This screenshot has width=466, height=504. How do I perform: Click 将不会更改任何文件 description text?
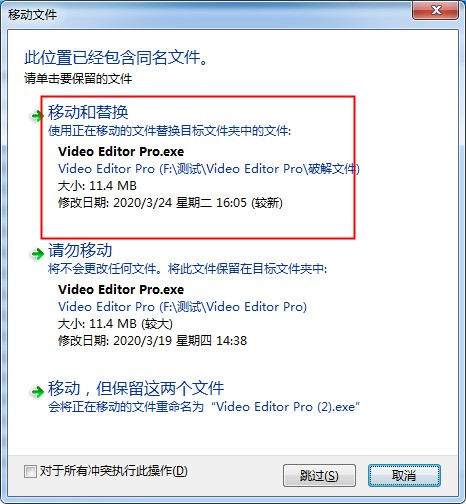(187, 269)
